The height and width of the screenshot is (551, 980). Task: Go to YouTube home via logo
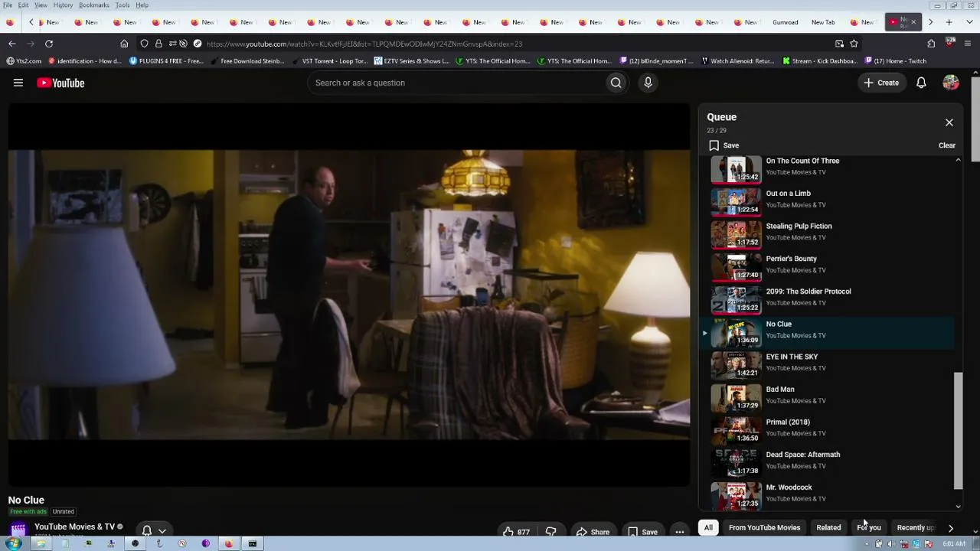pyautogui.click(x=60, y=83)
